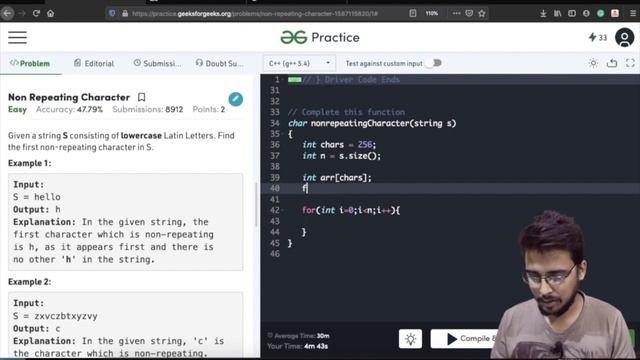
Task: Switch to the Editorial tab
Action: coord(94,63)
